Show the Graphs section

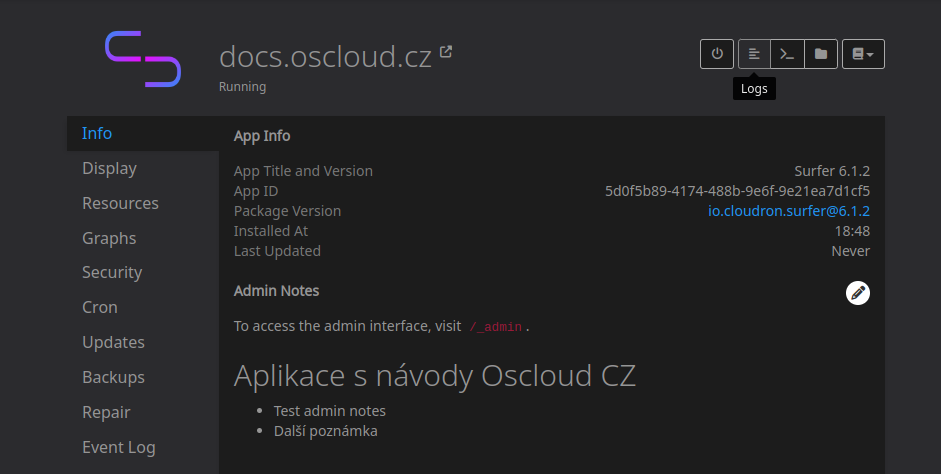(109, 238)
